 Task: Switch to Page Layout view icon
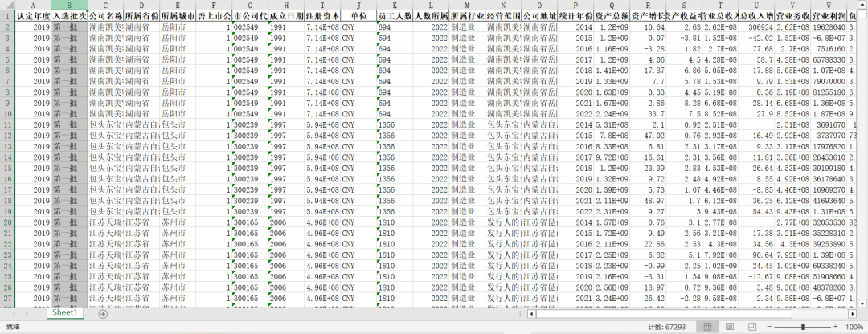[x=729, y=327]
